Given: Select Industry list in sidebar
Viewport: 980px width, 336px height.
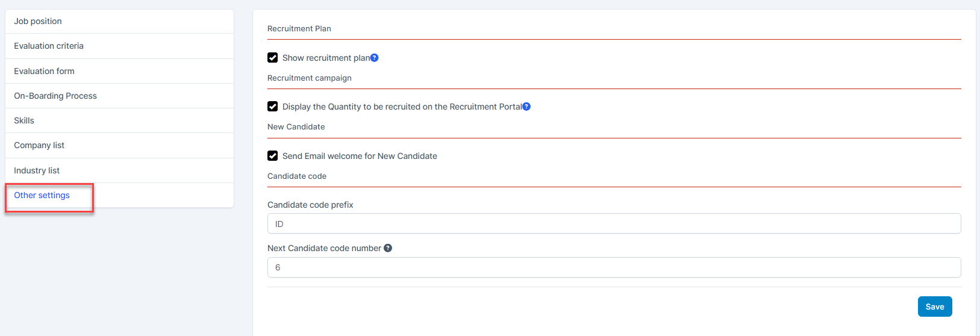Looking at the screenshot, I should (37, 170).
